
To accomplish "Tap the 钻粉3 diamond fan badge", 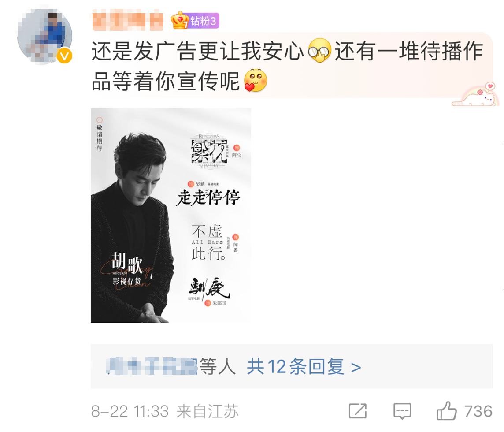I will click(204, 21).
